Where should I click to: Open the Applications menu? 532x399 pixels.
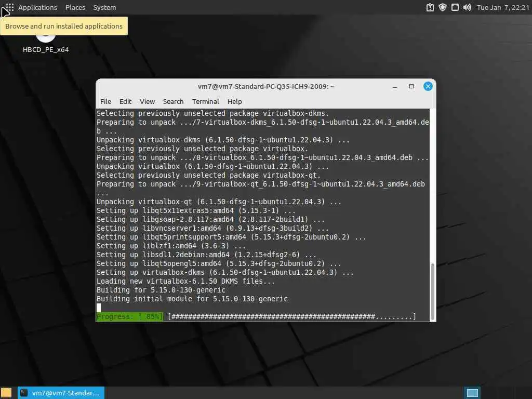click(37, 7)
